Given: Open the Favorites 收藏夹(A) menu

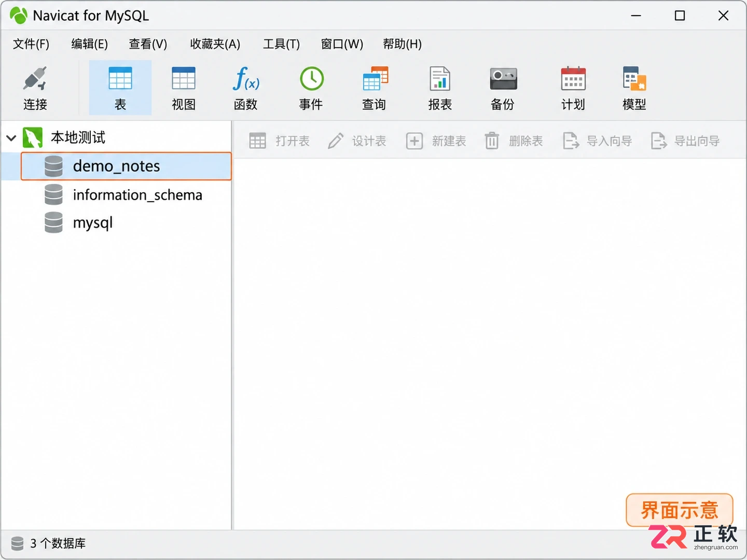Looking at the screenshot, I should point(215,44).
